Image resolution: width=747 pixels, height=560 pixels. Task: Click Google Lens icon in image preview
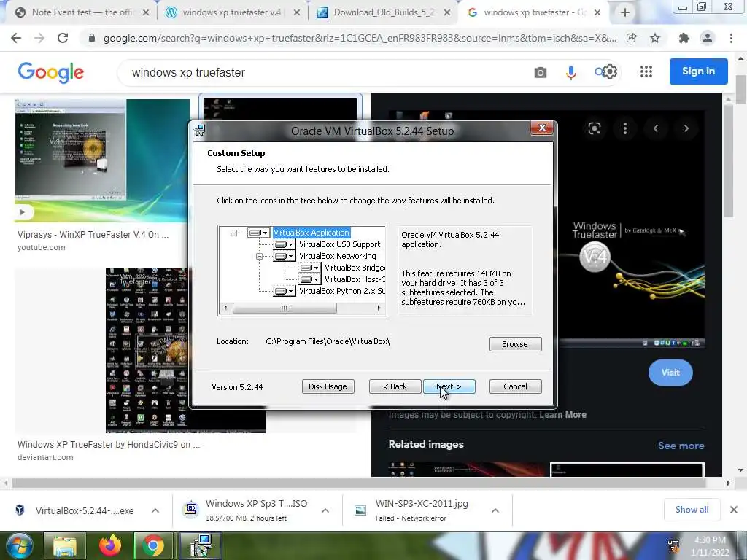pos(594,128)
